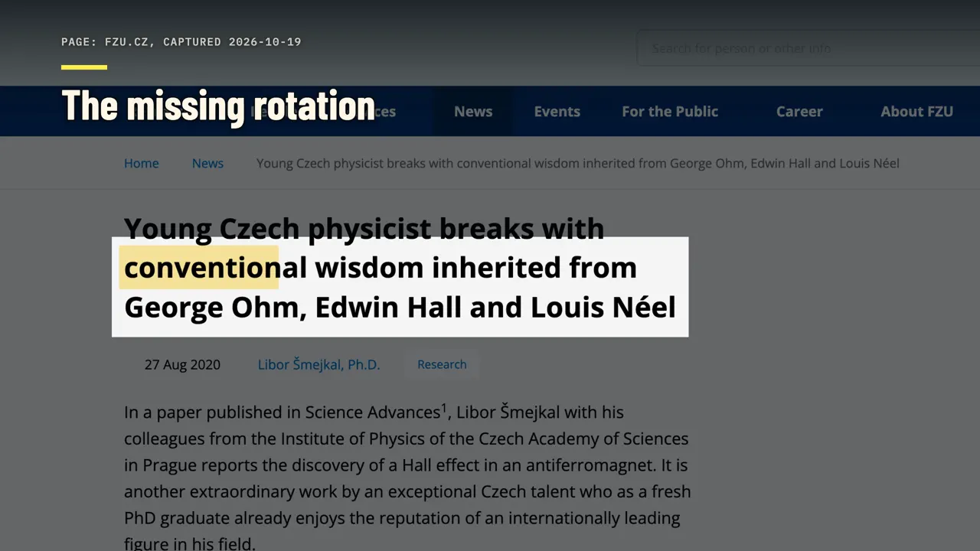
Task: Select the Research category tag
Action: 442,364
